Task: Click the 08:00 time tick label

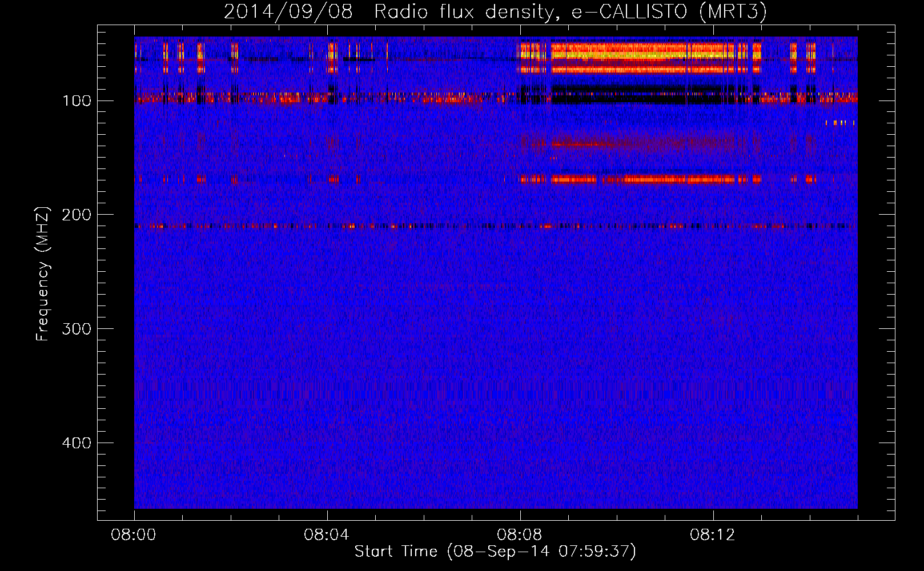Action: pos(134,535)
